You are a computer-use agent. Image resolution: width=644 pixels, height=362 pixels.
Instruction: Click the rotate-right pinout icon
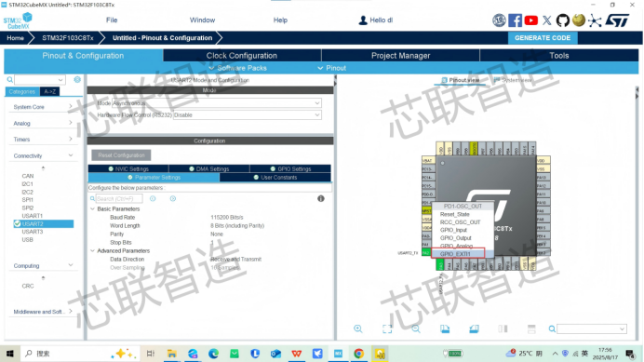(474, 328)
